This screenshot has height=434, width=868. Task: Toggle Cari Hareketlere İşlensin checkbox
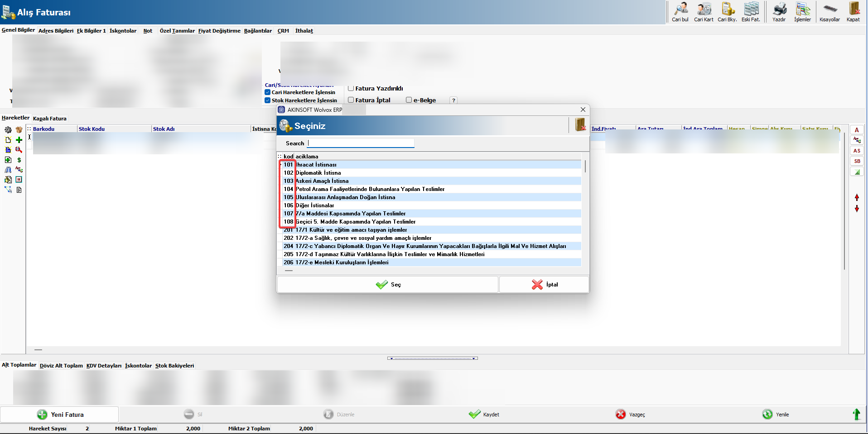(268, 92)
